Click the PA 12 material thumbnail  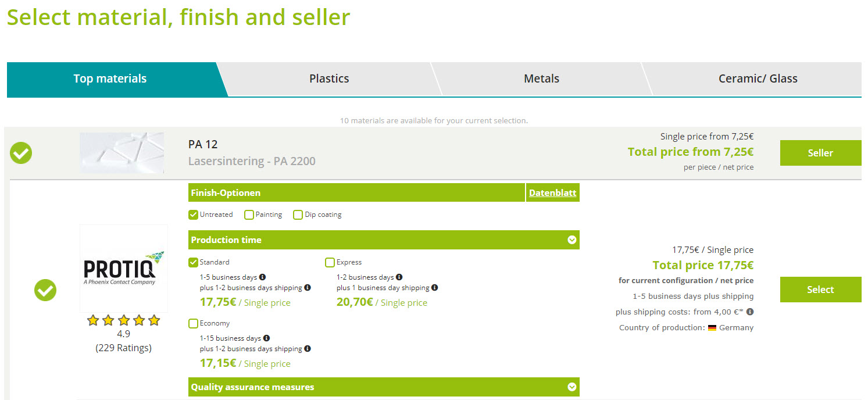(x=122, y=153)
